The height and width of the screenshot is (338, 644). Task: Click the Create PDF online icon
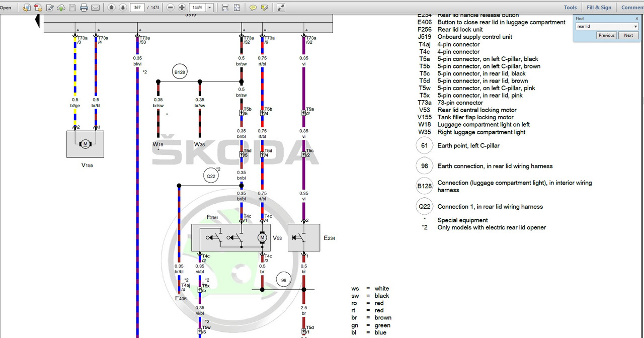(x=27, y=8)
